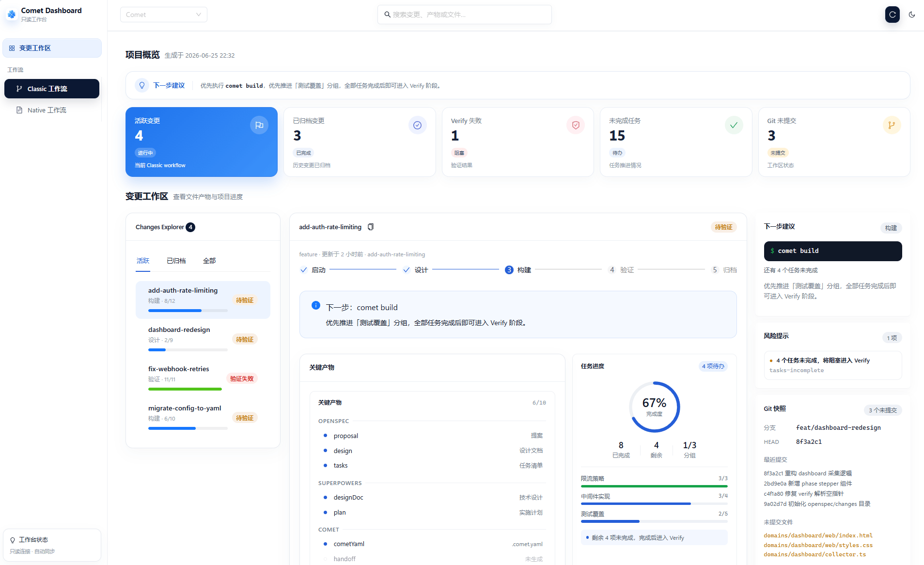The height and width of the screenshot is (565, 924).
Task: Click the 构建 badge in 下一步建议 panel
Action: click(891, 228)
